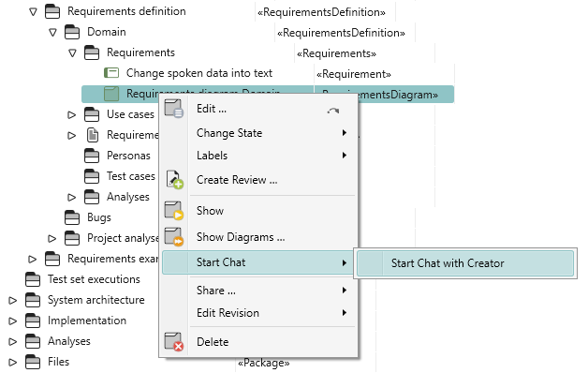This screenshot has height=373, width=588.
Task: Click the Domain package folder icon
Action: tap(72, 32)
